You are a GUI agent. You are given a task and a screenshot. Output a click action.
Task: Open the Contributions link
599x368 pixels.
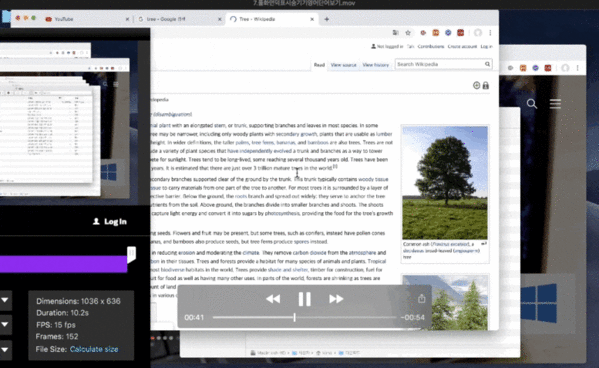click(431, 47)
